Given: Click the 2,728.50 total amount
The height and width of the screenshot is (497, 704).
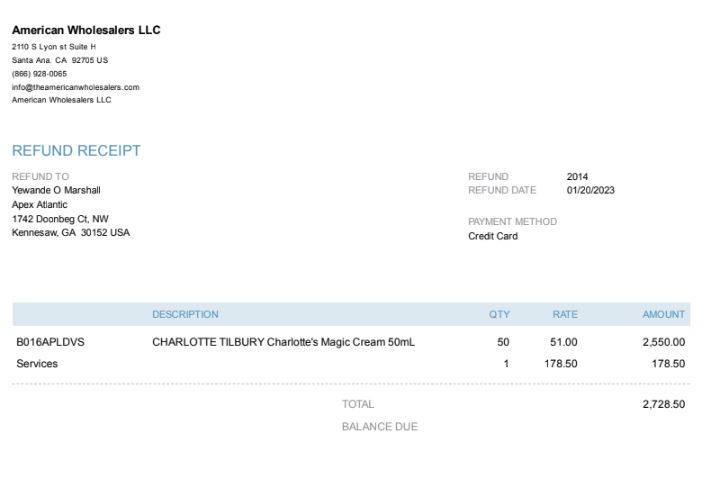Looking at the screenshot, I should (x=664, y=404).
